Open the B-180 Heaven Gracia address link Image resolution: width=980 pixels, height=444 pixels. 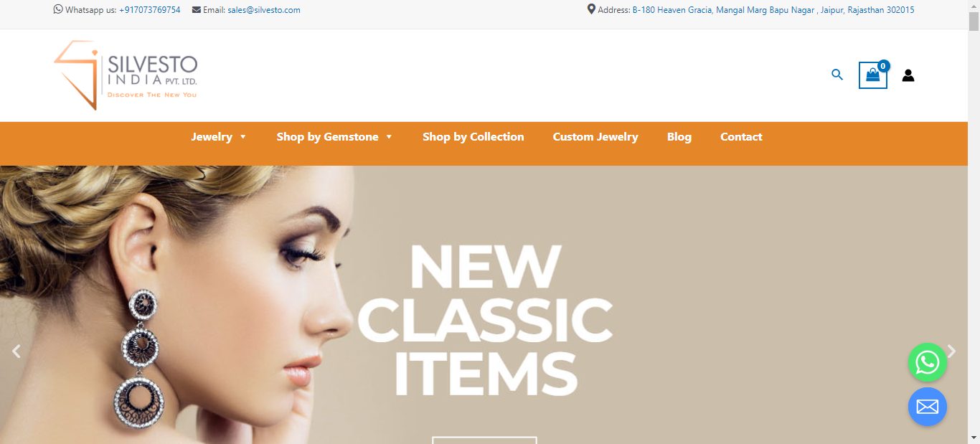pos(773,10)
